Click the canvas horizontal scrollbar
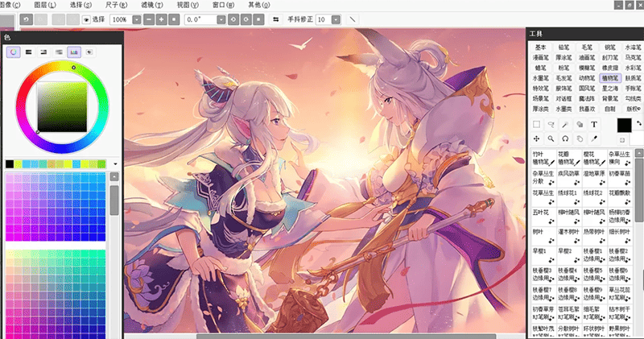 pyautogui.click(x=345, y=336)
